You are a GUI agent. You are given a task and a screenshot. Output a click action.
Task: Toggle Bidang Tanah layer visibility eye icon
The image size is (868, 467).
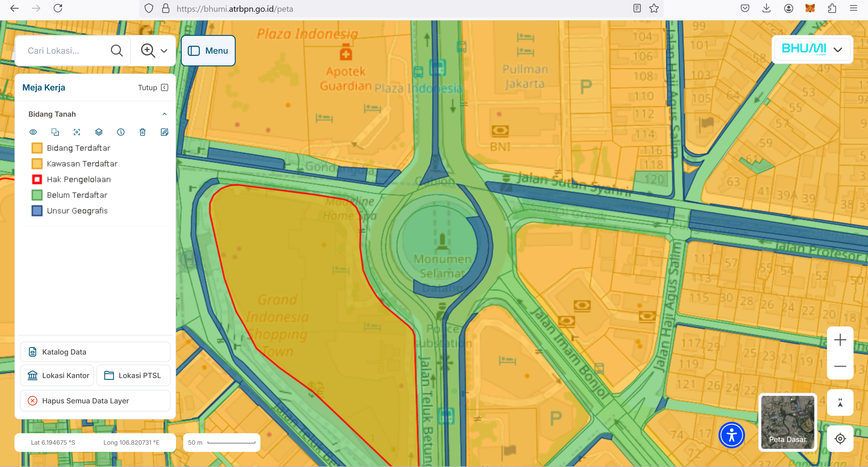click(33, 132)
